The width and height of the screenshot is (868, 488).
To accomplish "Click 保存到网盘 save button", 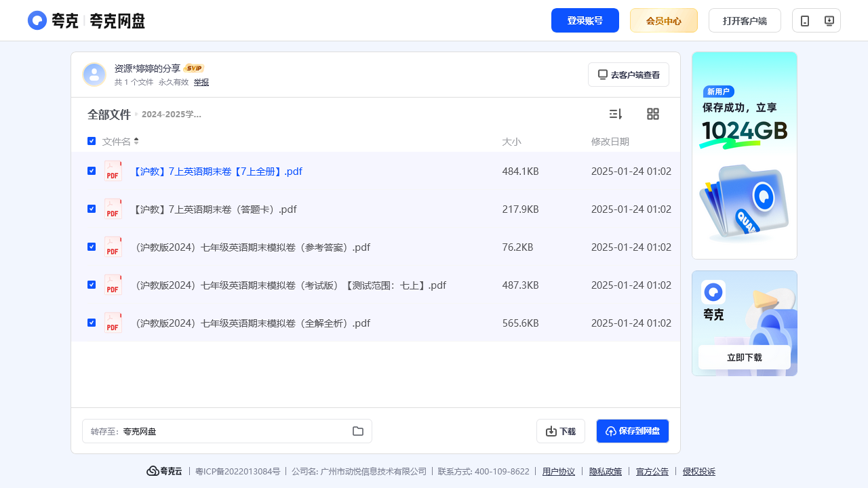I will [x=633, y=431].
